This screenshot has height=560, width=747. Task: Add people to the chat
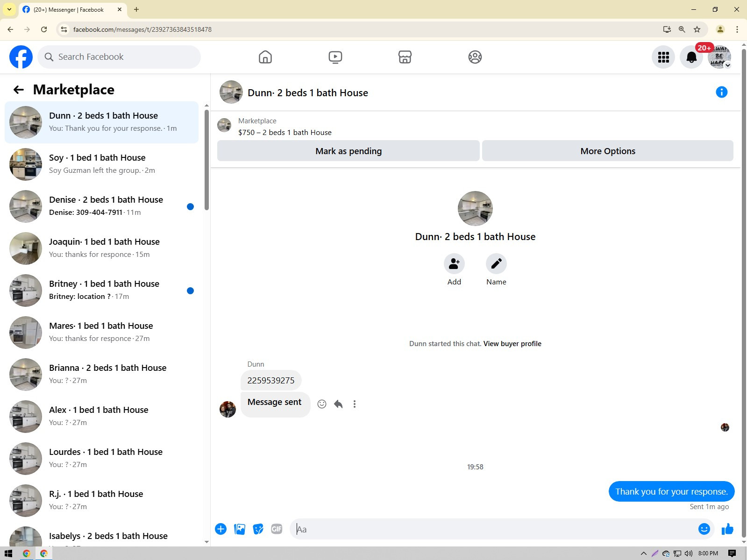[454, 264]
